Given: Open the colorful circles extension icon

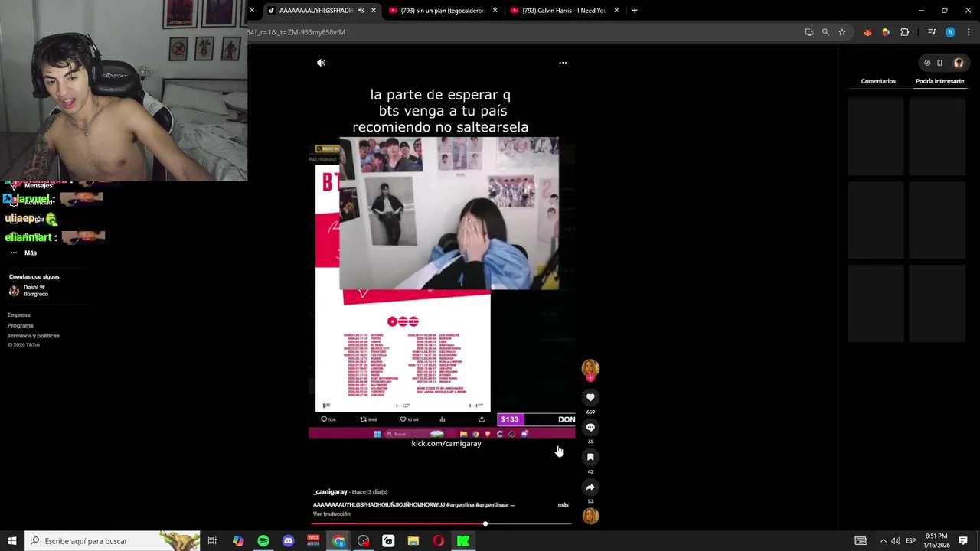Looking at the screenshot, I should click(886, 32).
